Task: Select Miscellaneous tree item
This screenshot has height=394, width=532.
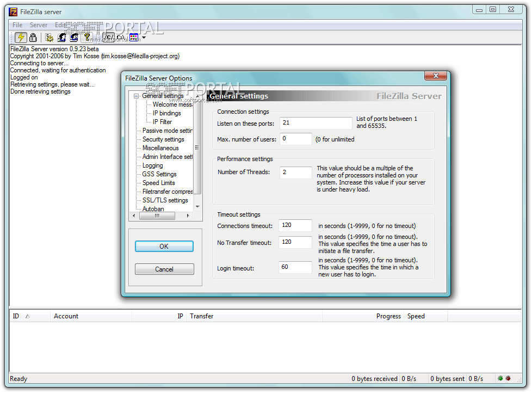Action: click(x=160, y=149)
